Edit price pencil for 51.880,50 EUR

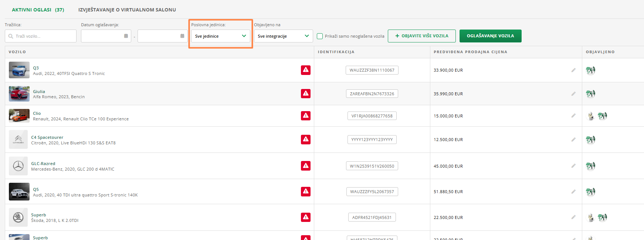[x=573, y=192]
